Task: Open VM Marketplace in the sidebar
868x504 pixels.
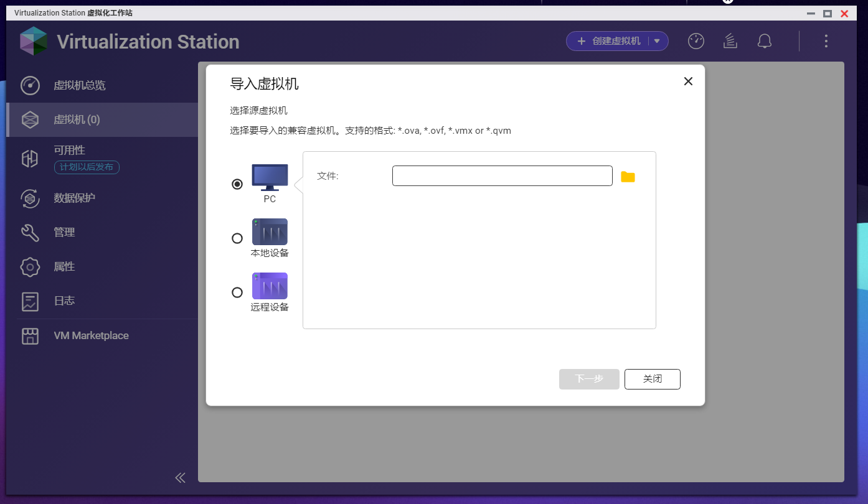Action: point(91,335)
